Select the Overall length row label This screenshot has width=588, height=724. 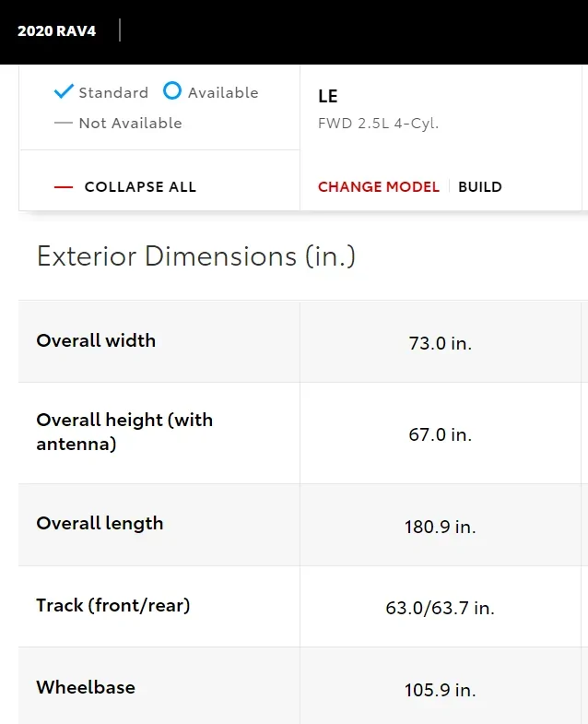coord(100,523)
